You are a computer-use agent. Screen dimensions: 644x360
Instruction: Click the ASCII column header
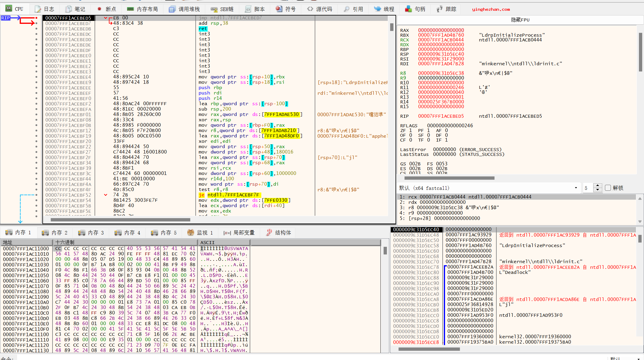pos(224,242)
